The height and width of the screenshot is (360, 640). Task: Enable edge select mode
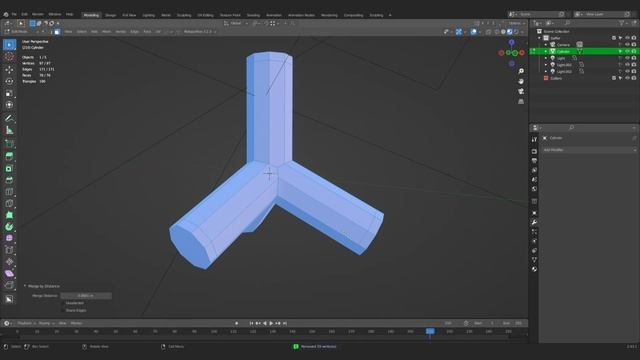coord(50,31)
